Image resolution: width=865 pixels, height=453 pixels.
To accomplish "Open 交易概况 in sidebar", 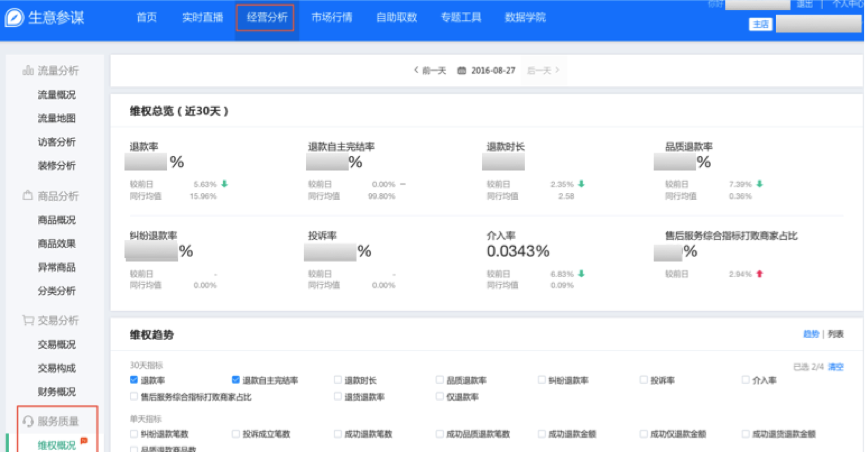I will coord(56,344).
